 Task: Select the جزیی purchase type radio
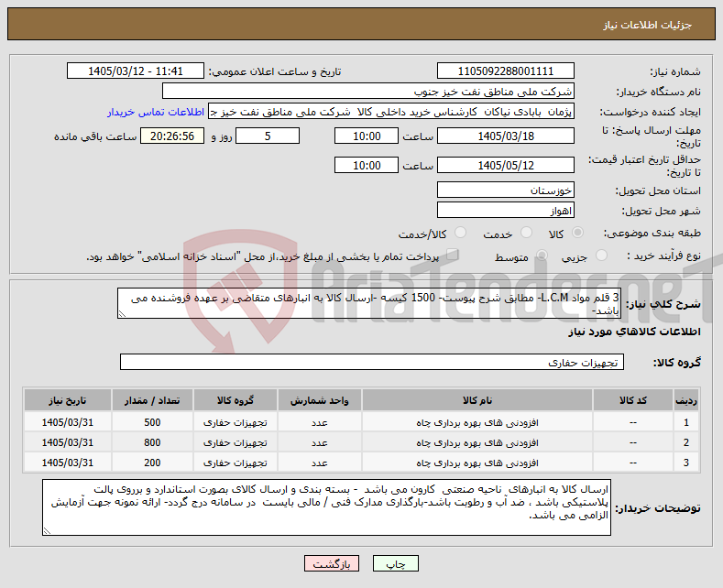pos(601,255)
